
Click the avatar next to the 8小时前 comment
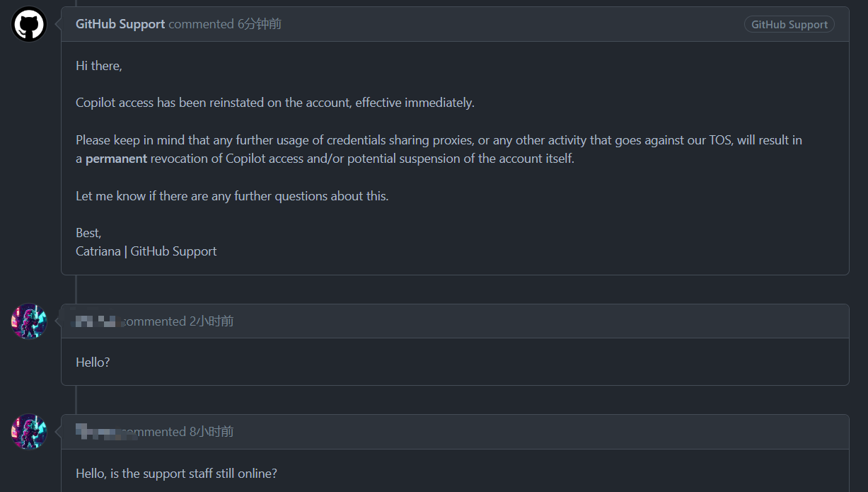[29, 432]
